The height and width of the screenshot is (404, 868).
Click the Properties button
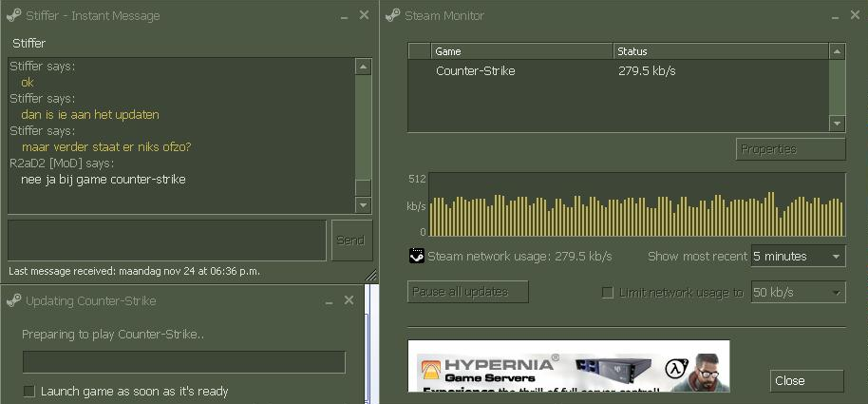click(790, 149)
